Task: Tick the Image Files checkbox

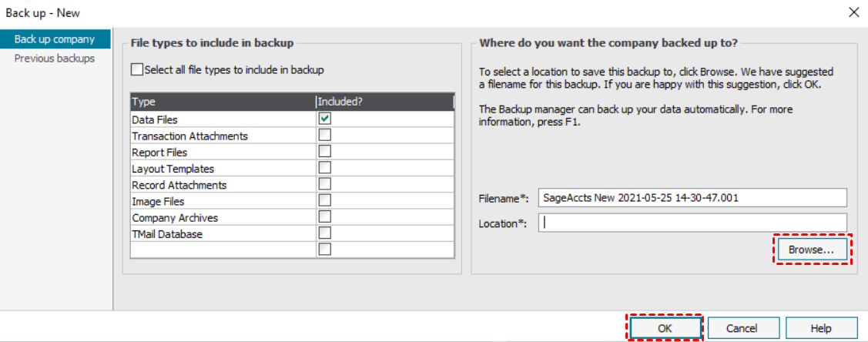Action: (x=325, y=200)
